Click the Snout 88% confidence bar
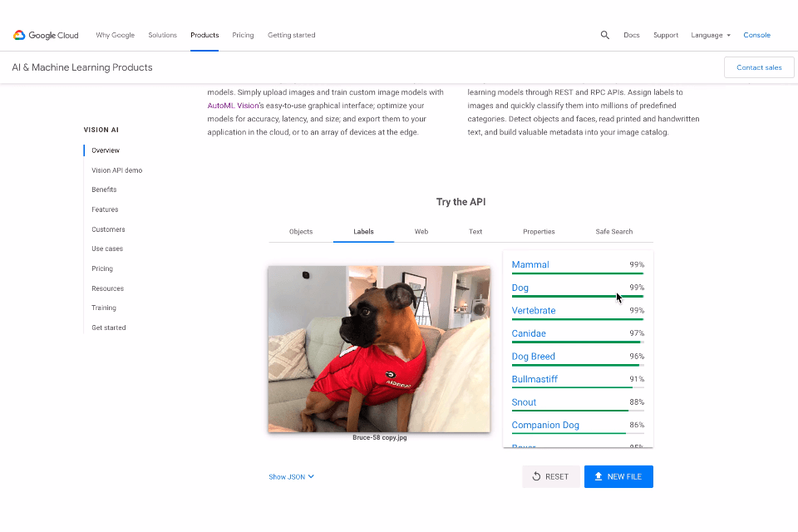 578,411
